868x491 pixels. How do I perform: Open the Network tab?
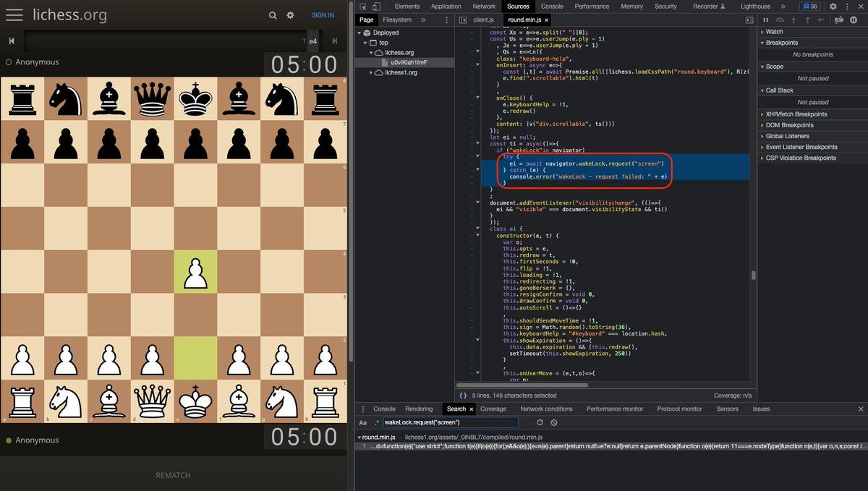pos(484,7)
